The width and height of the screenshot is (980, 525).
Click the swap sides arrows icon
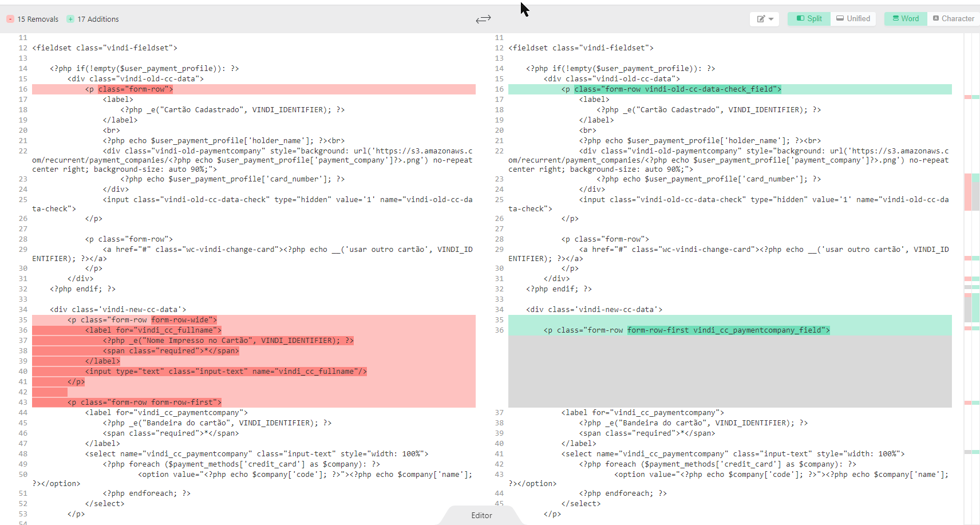point(483,19)
